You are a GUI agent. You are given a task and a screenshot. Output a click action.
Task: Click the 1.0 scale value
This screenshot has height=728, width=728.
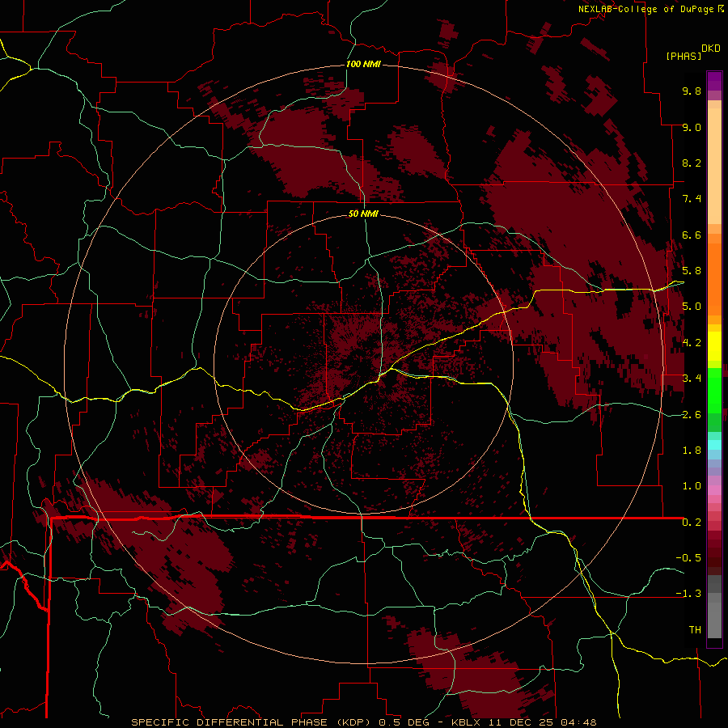coord(692,486)
